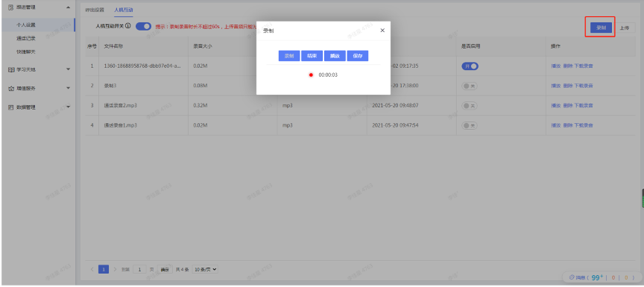The image size is (644, 287).
Task: Click 下载录音 for 通话录音1.mp3
Action: [x=583, y=125]
